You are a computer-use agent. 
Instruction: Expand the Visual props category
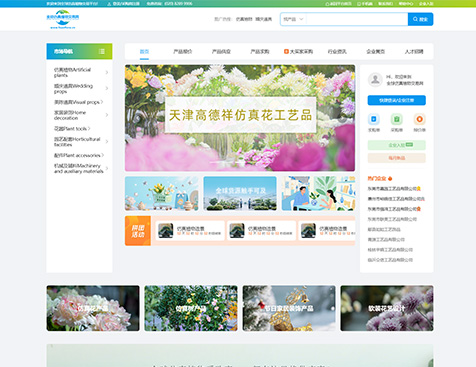(x=102, y=102)
